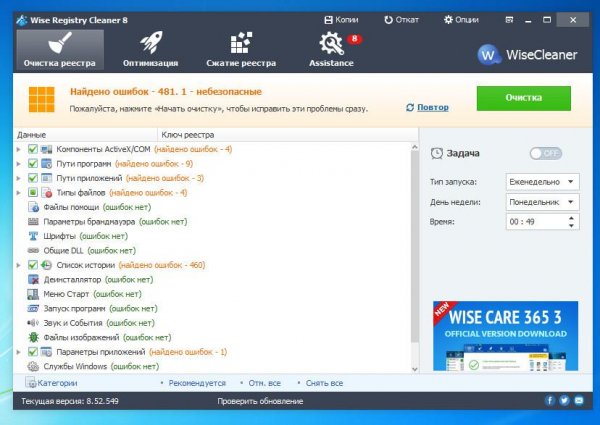Click the Рекомендуется selection link
This screenshot has width=600, height=425.
[197, 383]
